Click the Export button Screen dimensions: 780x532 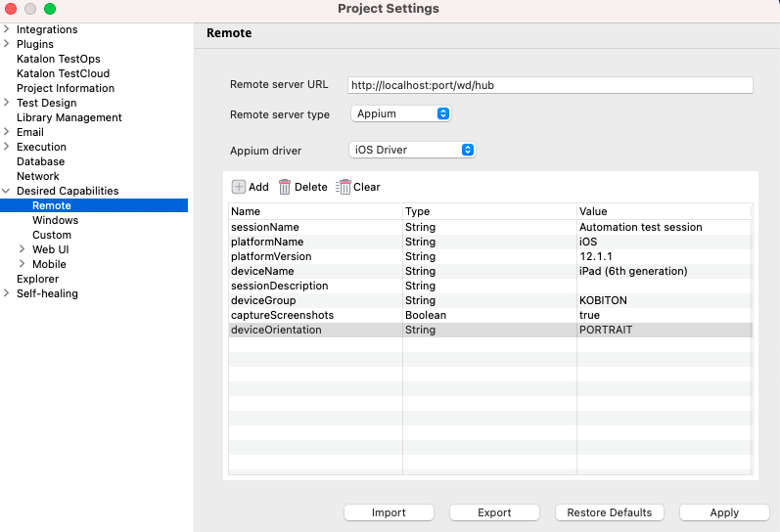(494, 512)
